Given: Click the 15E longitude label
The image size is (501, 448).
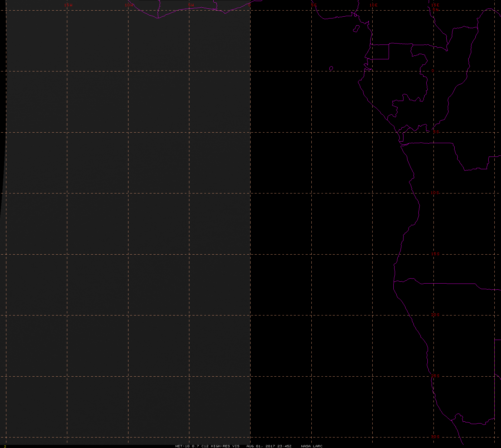Looking at the screenshot, I should click(x=435, y=5).
